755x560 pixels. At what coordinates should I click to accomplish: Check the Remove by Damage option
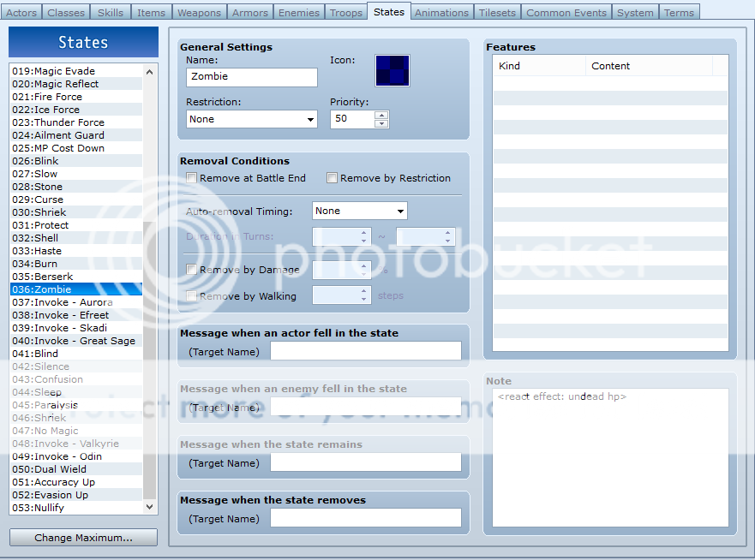point(192,270)
